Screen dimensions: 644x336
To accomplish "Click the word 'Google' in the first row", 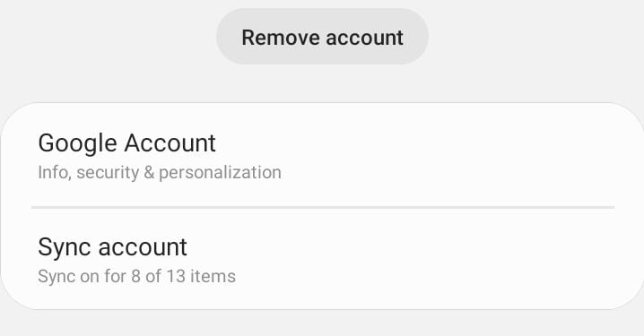I will tap(78, 143).
